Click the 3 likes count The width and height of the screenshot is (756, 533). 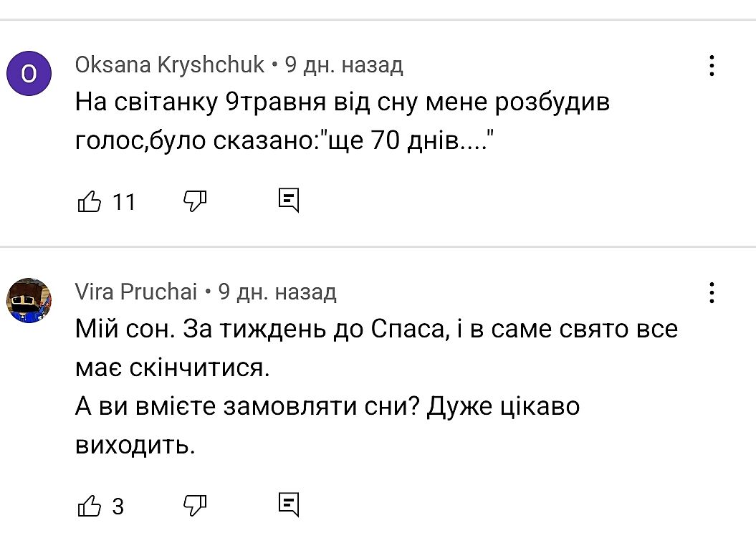pos(118,506)
